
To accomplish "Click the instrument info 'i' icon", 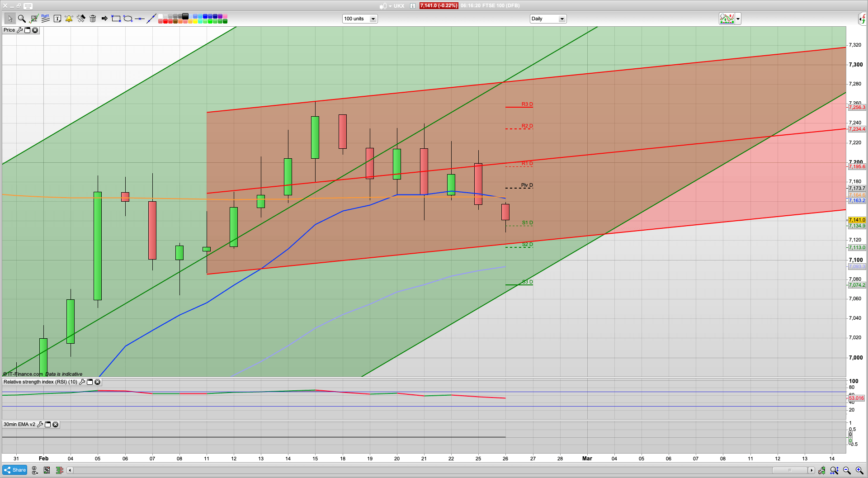I will [413, 6].
